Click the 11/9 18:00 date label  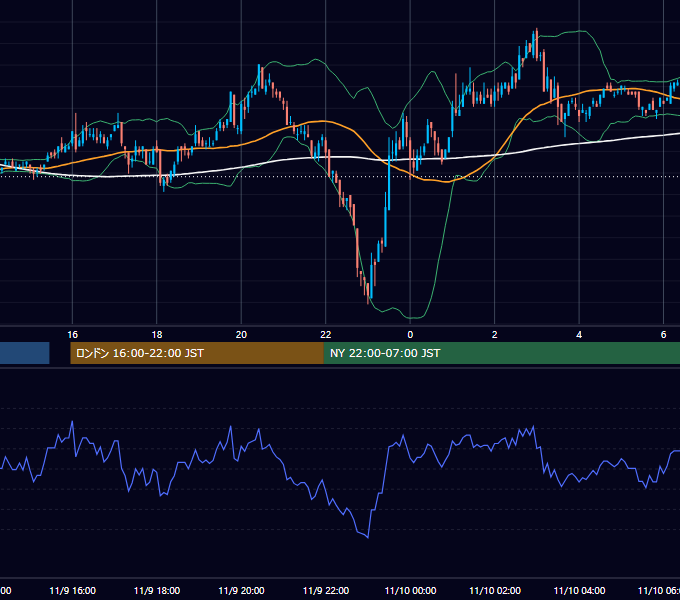point(157,590)
